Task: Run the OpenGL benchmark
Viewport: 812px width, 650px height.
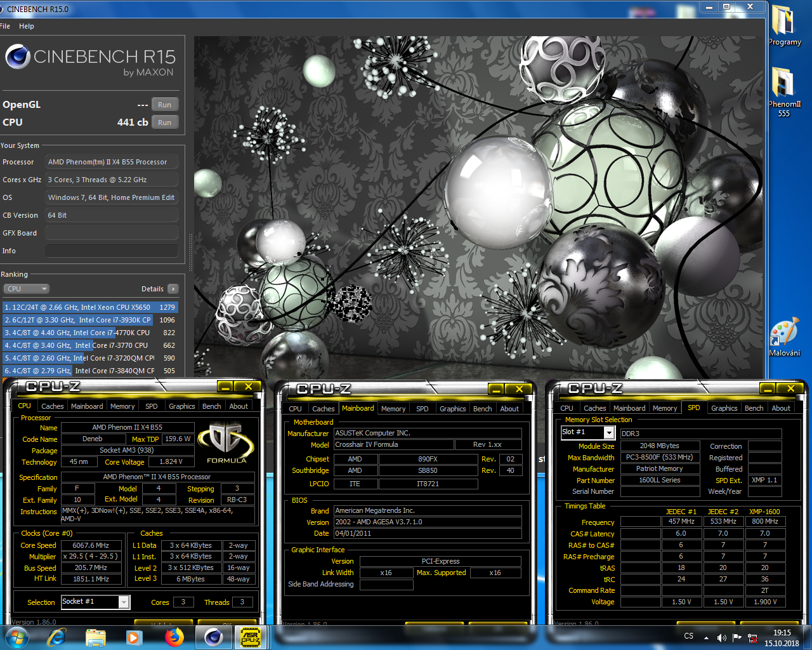Action: (x=164, y=105)
